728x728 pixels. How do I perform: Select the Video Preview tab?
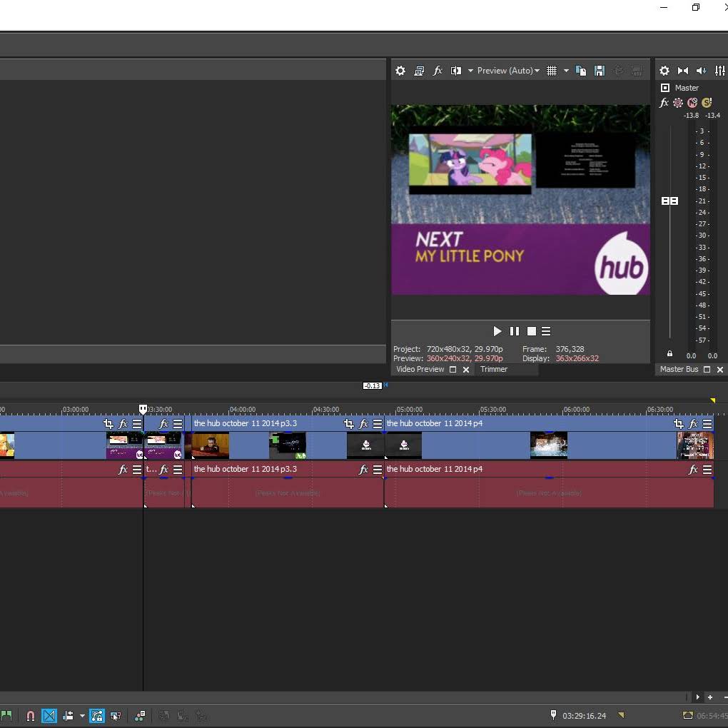[x=420, y=369]
